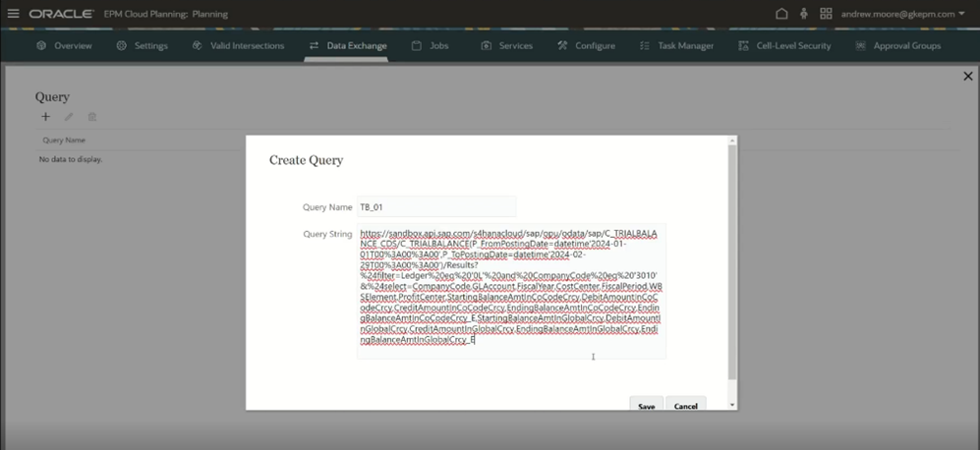Click the edit query pencil icon
The width and height of the screenshot is (980, 450).
pyautogui.click(x=69, y=117)
